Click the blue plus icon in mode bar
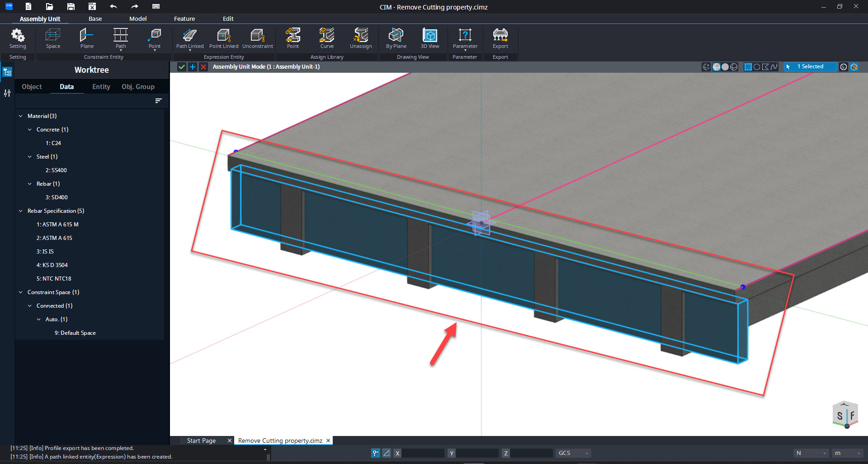The image size is (868, 464). point(193,67)
